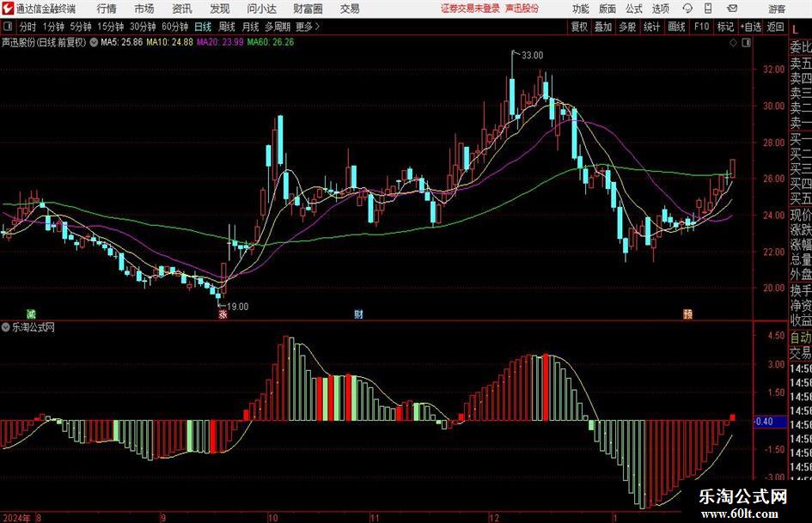The width and height of the screenshot is (812, 523).
Task: Click the MA20: 23.99 indicator label
Action: click(220, 42)
